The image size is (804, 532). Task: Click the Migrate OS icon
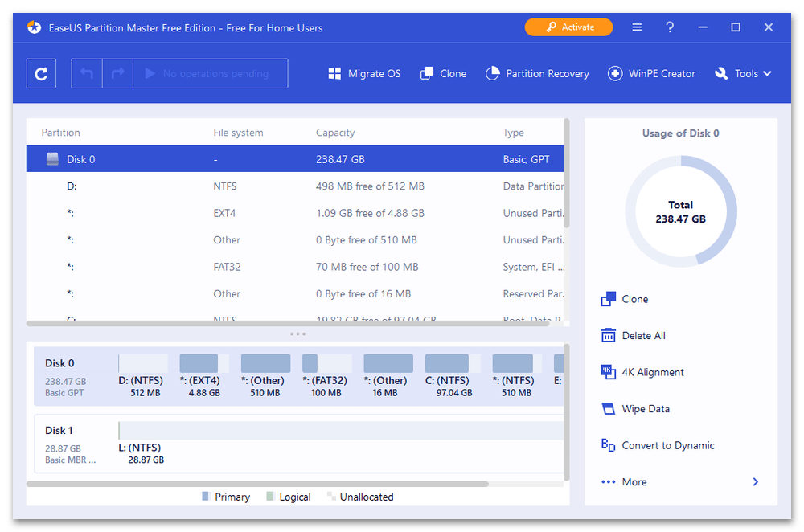335,73
